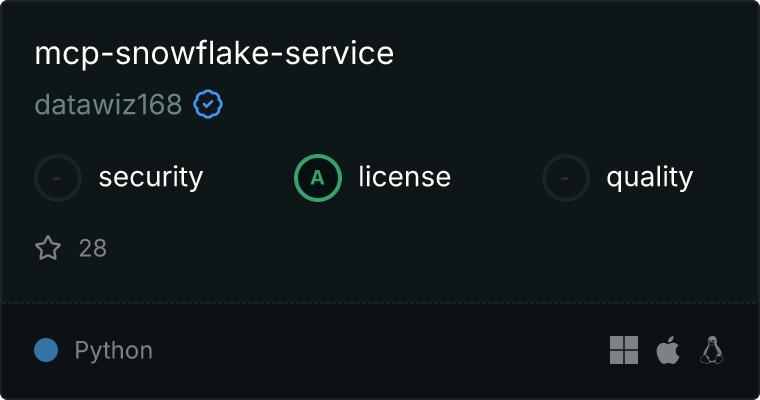Click the security label text
The height and width of the screenshot is (400, 760).
pos(151,177)
